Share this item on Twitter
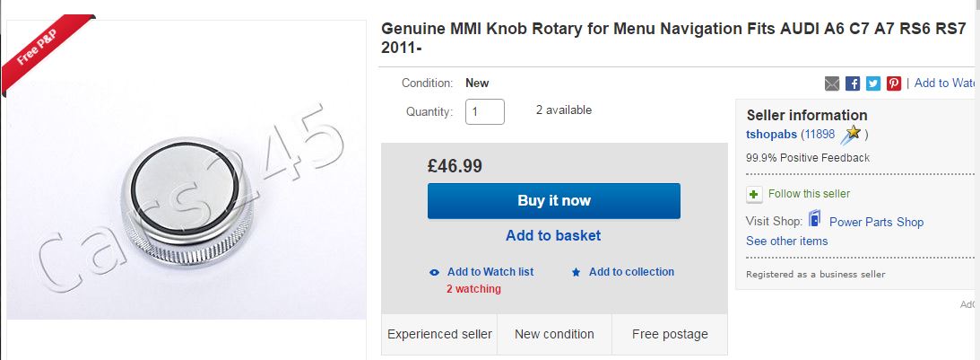 point(873,83)
